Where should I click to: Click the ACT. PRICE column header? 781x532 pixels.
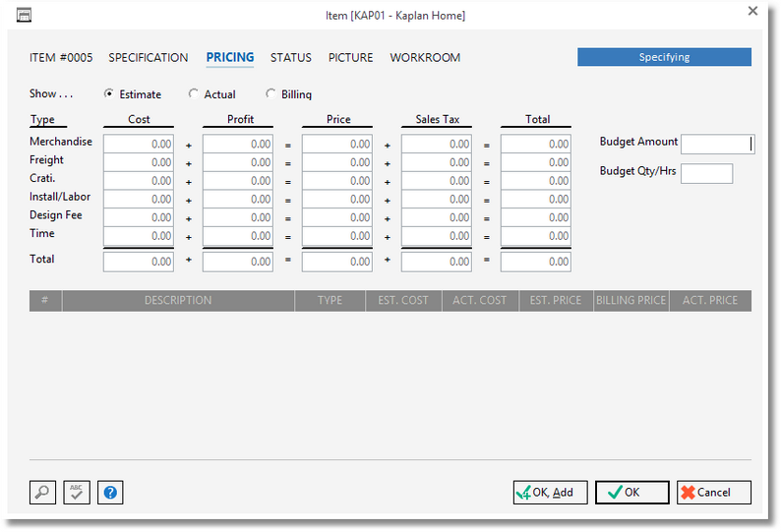[710, 300]
